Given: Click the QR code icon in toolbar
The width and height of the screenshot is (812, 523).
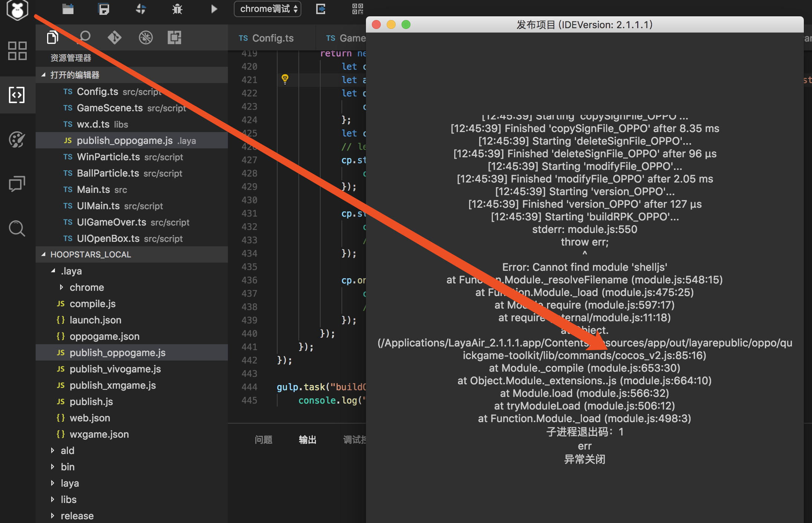Looking at the screenshot, I should (357, 9).
